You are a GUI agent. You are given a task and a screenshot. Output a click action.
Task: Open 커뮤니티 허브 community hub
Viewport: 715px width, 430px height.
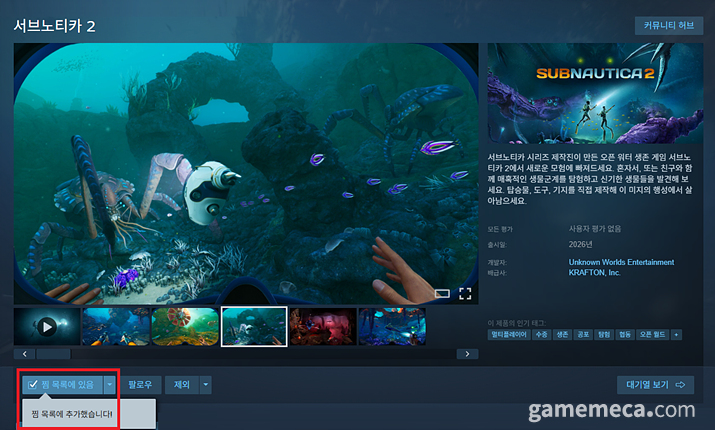click(x=668, y=26)
